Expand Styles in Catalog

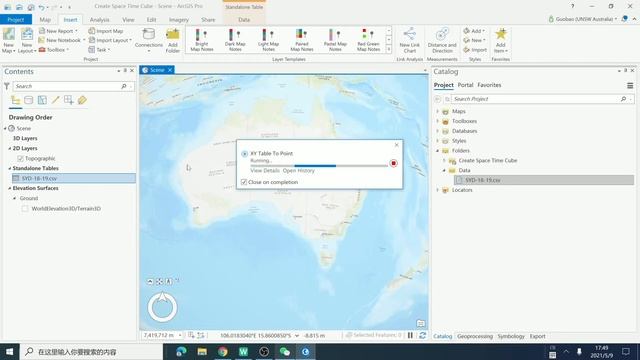[437, 141]
